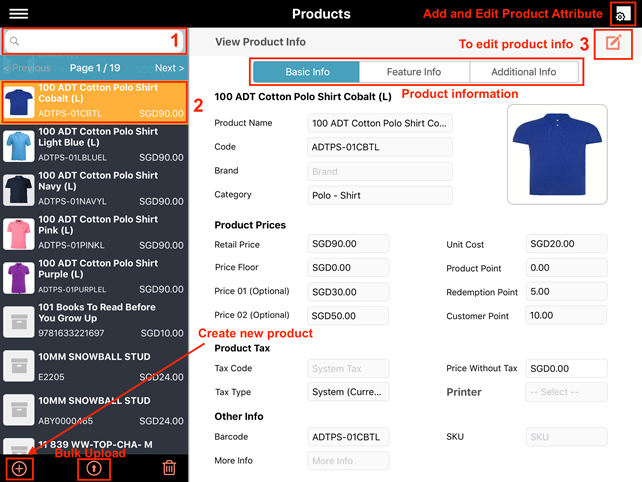Switch to Feature Info tab
The width and height of the screenshot is (642, 482).
(x=414, y=72)
